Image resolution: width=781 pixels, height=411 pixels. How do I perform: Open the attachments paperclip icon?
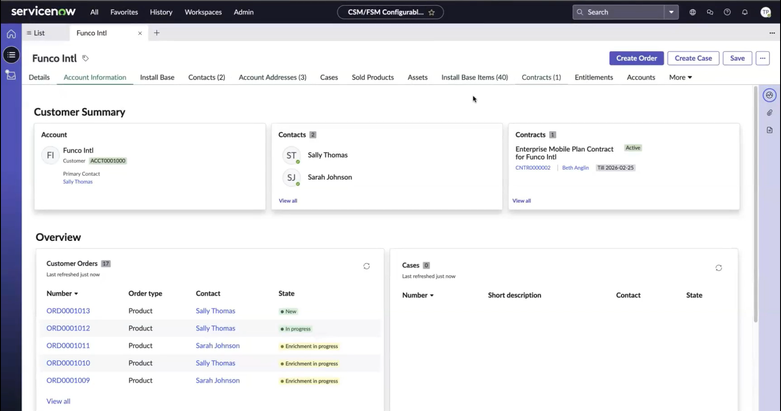[770, 113]
